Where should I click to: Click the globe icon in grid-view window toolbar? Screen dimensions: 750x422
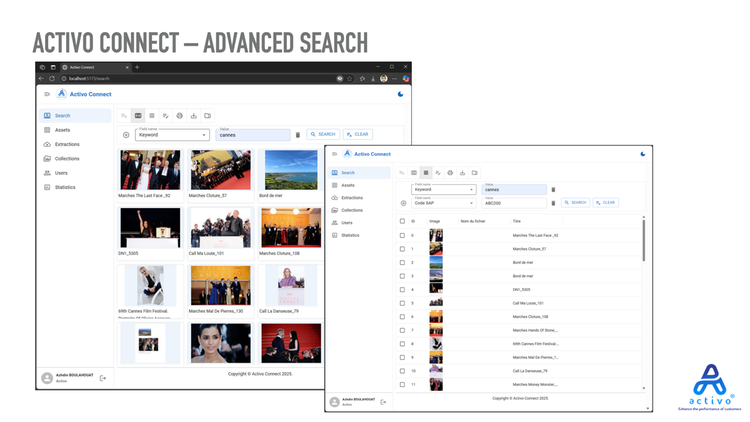click(x=179, y=116)
